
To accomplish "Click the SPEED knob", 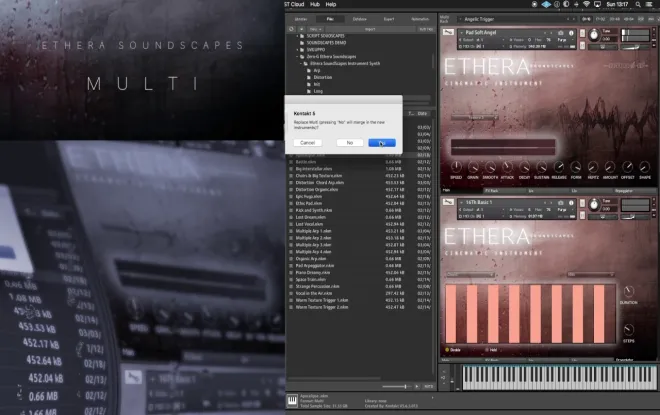I will (456, 167).
